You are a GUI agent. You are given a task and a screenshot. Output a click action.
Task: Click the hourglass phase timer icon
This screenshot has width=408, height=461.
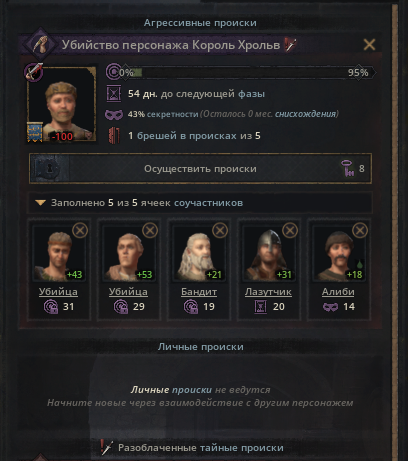114,94
